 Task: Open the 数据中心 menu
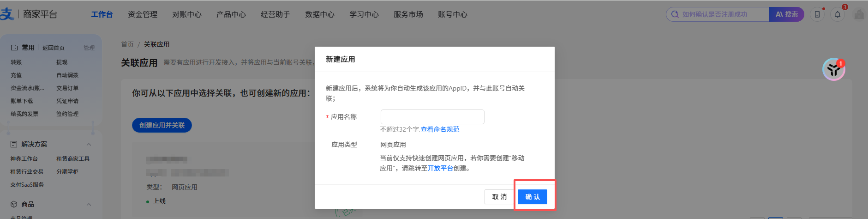click(x=320, y=14)
